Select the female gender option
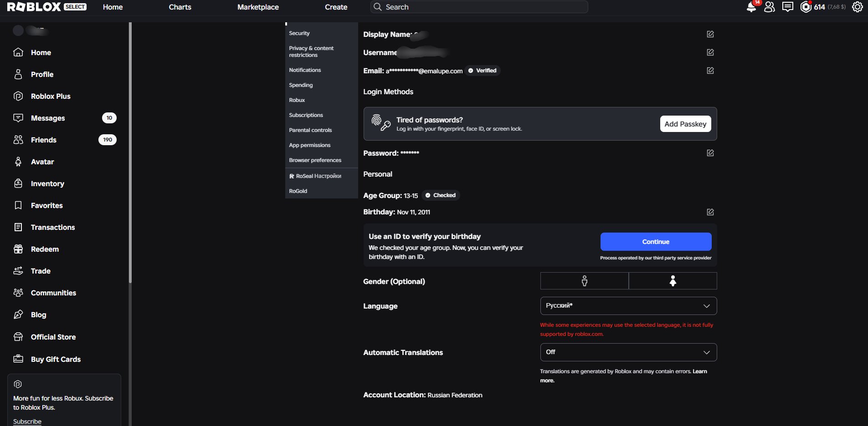The width and height of the screenshot is (868, 426). click(x=673, y=281)
